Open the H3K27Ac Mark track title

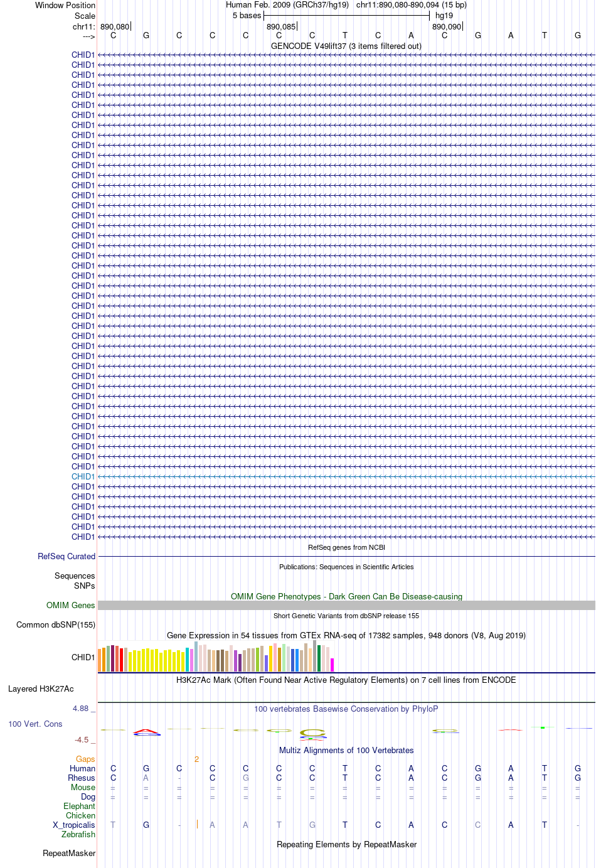pyautogui.click(x=346, y=680)
